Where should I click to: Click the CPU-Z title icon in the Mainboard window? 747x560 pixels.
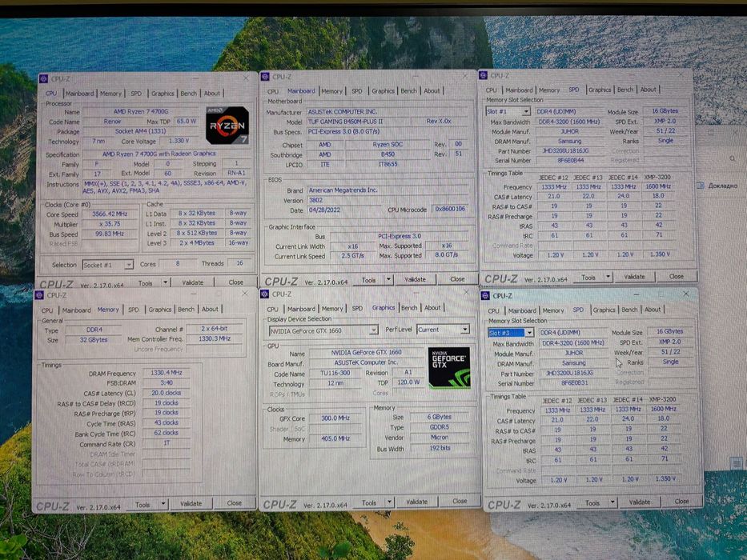265,77
